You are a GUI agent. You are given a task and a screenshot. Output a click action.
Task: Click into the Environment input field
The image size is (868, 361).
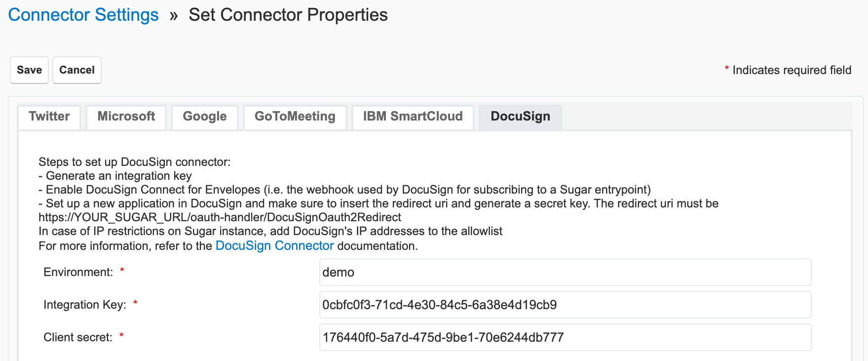(565, 272)
